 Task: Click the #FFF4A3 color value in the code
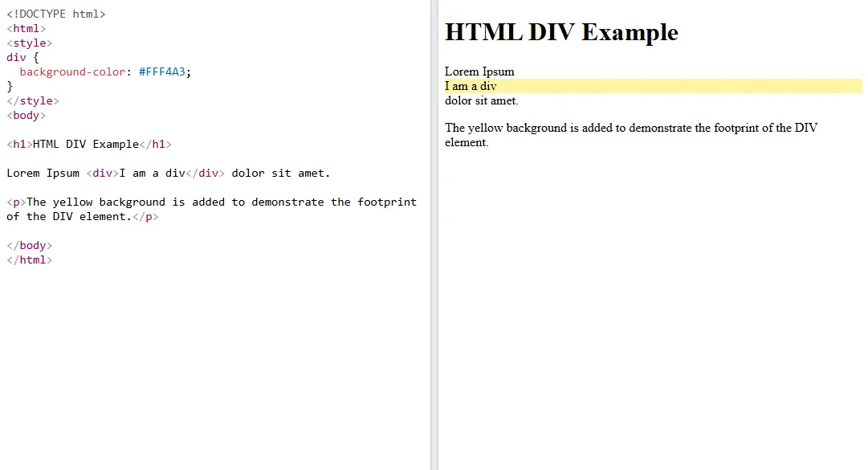click(x=164, y=72)
